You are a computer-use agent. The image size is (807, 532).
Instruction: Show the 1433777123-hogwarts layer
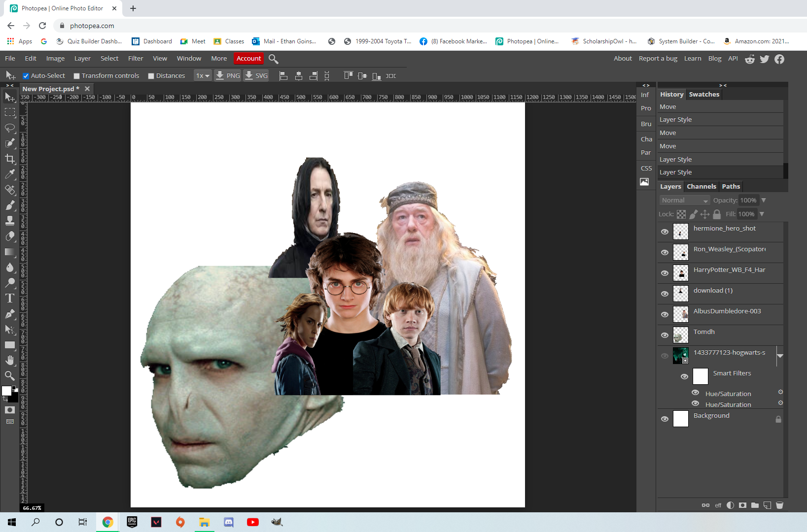click(665, 356)
